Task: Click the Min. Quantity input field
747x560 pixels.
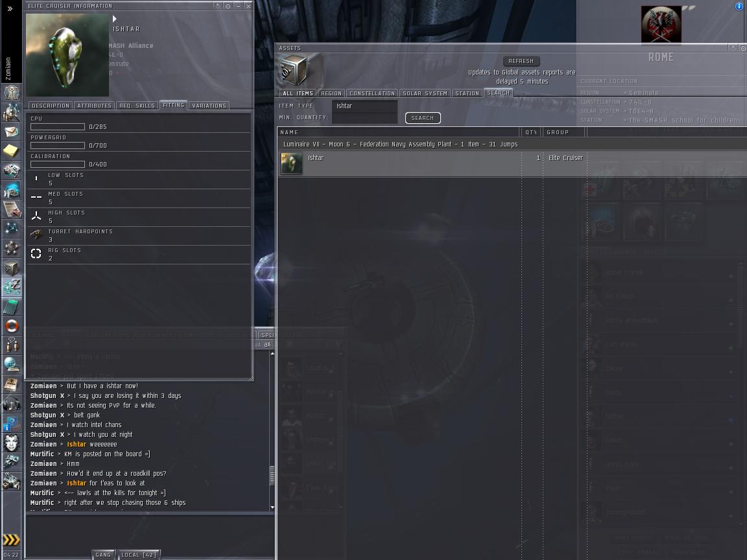Action: tap(364, 117)
